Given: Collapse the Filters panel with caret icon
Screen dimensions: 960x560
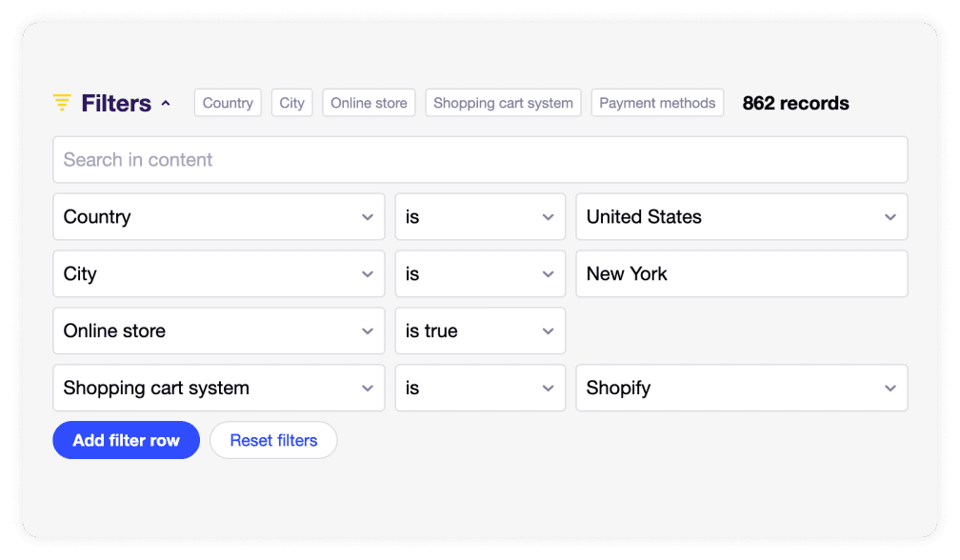Looking at the screenshot, I should pos(166,104).
